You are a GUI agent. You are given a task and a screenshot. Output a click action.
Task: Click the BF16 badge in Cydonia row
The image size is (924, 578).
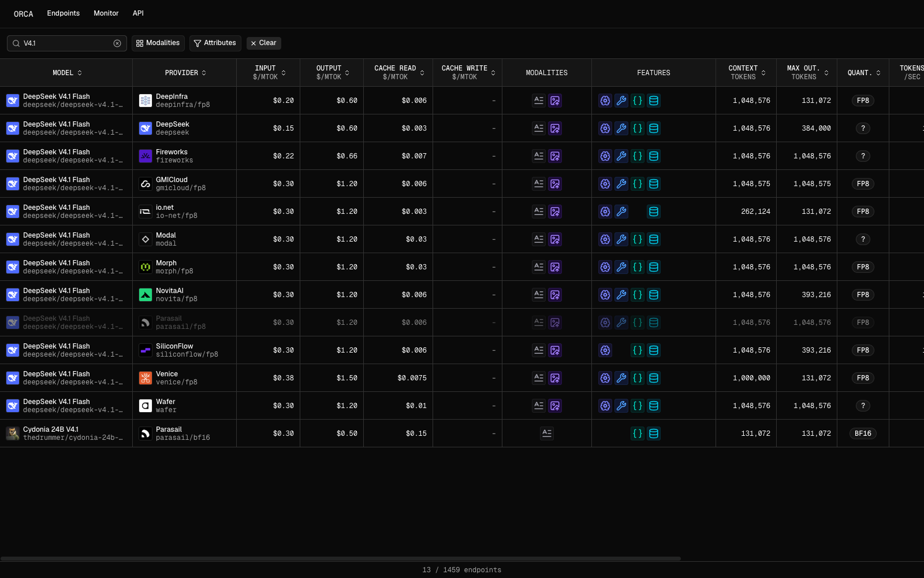coord(863,433)
